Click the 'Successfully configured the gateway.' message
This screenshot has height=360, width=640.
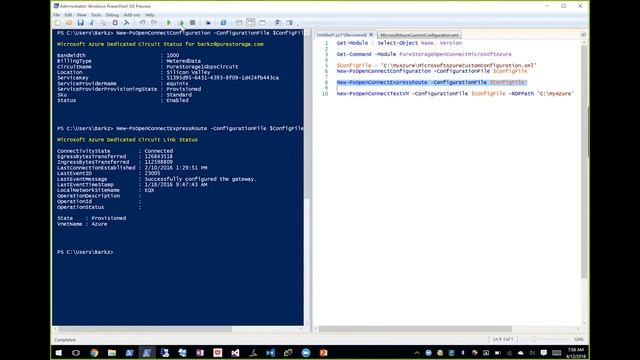point(200,179)
